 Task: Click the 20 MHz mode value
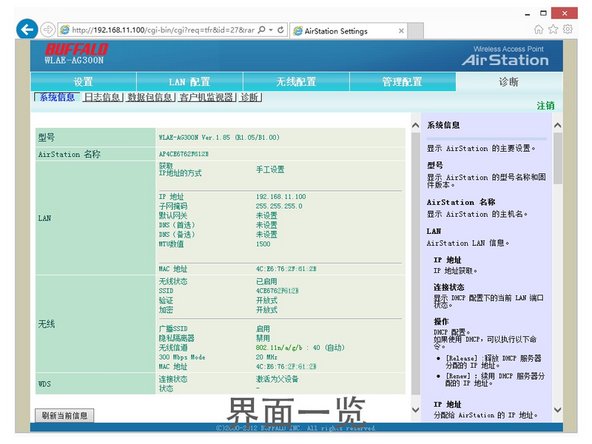pos(267,357)
